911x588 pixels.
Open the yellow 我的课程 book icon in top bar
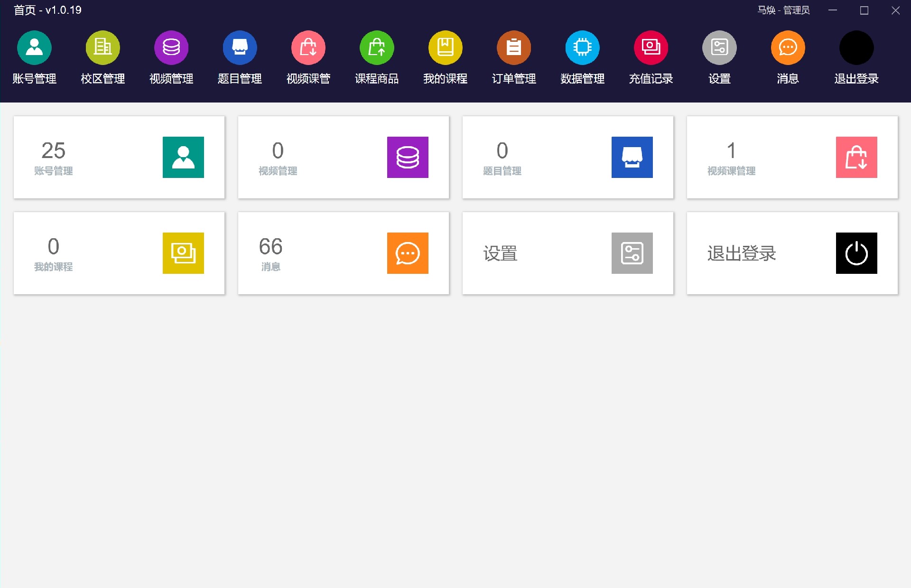click(445, 47)
